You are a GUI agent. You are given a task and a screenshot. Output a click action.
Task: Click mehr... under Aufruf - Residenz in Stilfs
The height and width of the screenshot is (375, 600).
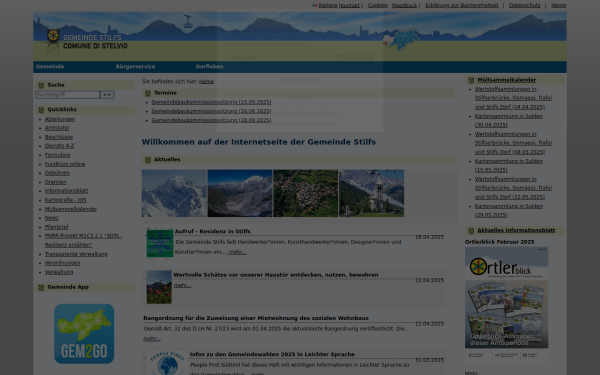tap(237, 252)
